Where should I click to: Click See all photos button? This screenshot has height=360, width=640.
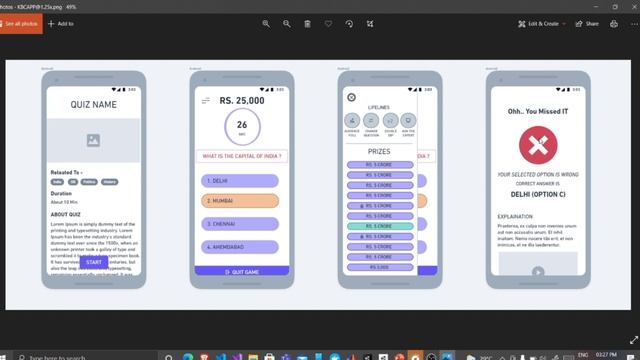(20, 24)
